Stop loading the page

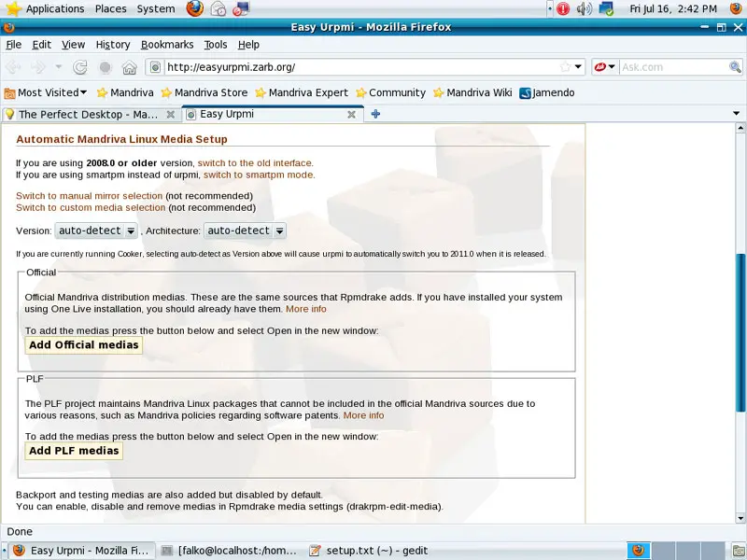click(x=106, y=67)
